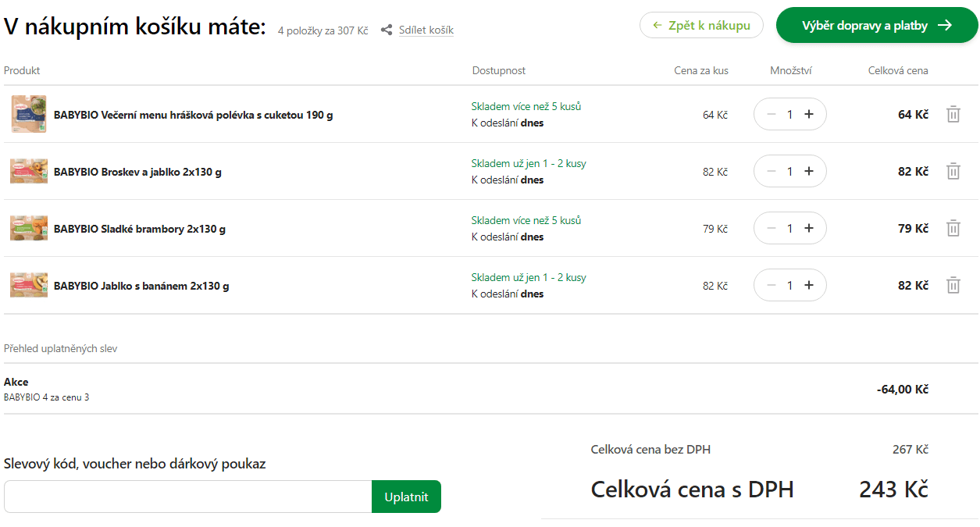Open BABYBIO Broskev a jablko 2x130 g
Viewport: 980px width, 527px height.
pyautogui.click(x=137, y=172)
